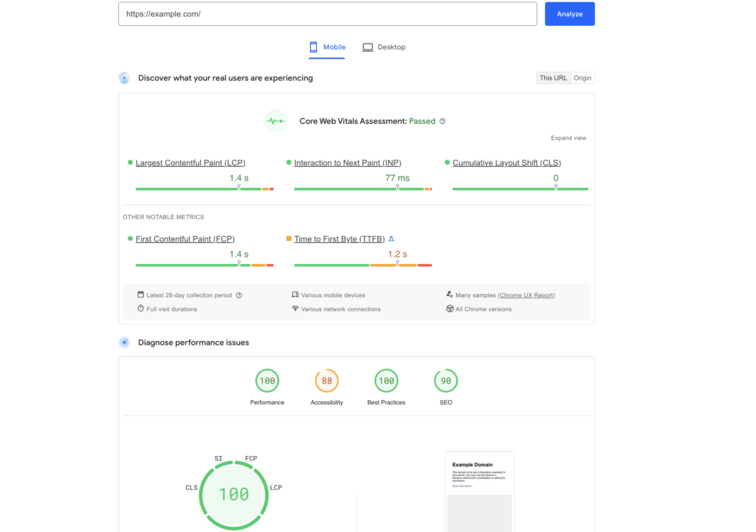Click the desktop monitor icon
This screenshot has width=756, height=532.
tap(368, 47)
